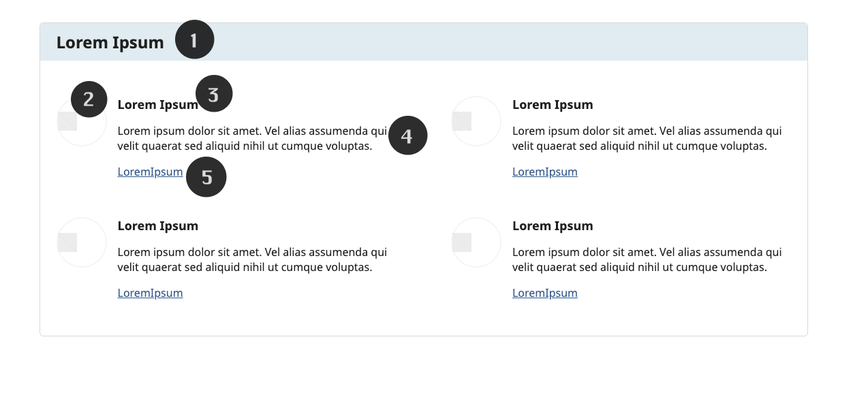Click the circular image placeholder in bottom-right card

476,242
